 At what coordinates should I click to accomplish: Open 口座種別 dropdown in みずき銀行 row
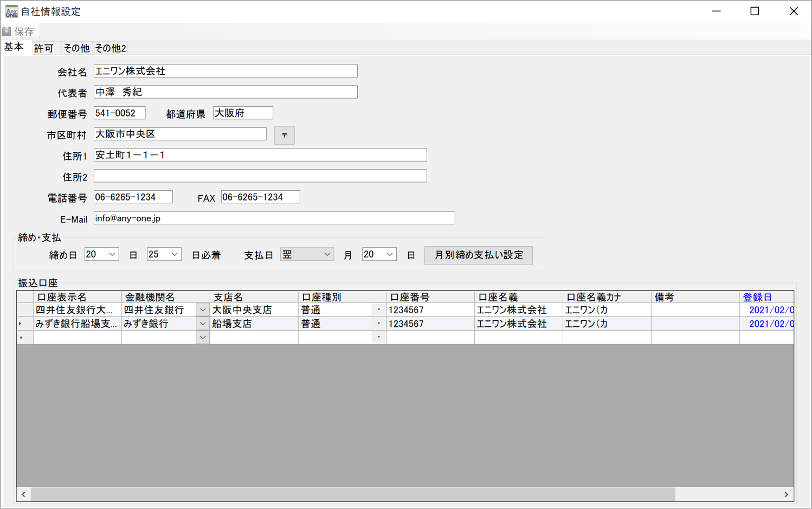(378, 324)
